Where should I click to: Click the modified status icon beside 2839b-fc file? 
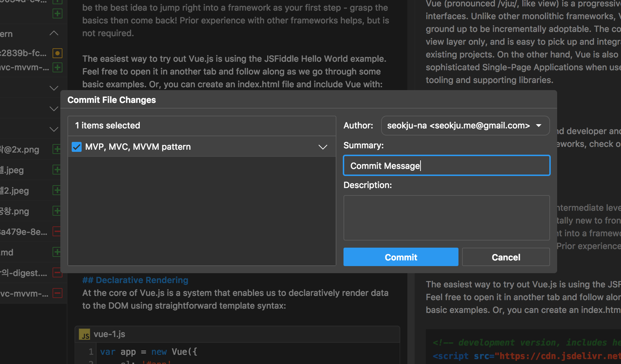point(57,53)
